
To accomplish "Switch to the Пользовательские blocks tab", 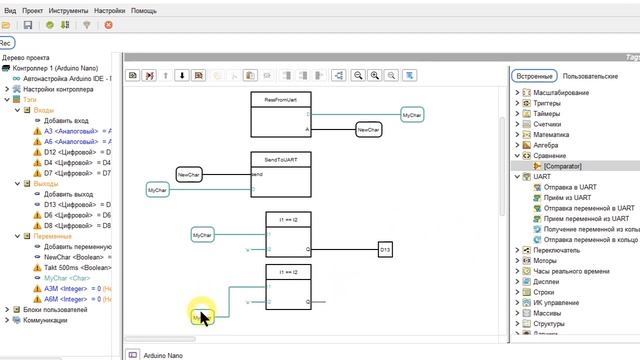I will point(590,76).
